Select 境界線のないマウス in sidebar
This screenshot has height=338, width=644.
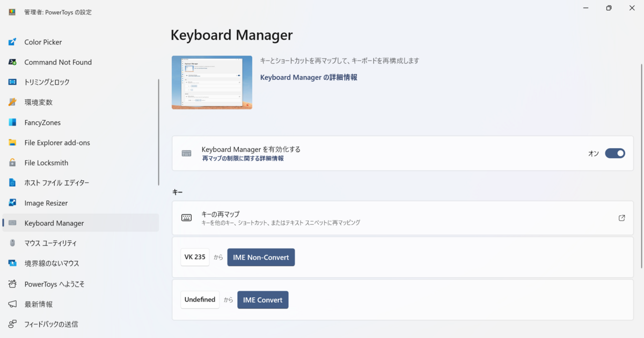coord(80,263)
